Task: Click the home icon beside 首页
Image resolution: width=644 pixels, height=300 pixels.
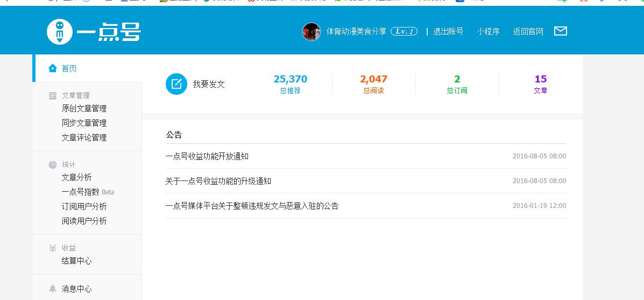Action: point(53,68)
